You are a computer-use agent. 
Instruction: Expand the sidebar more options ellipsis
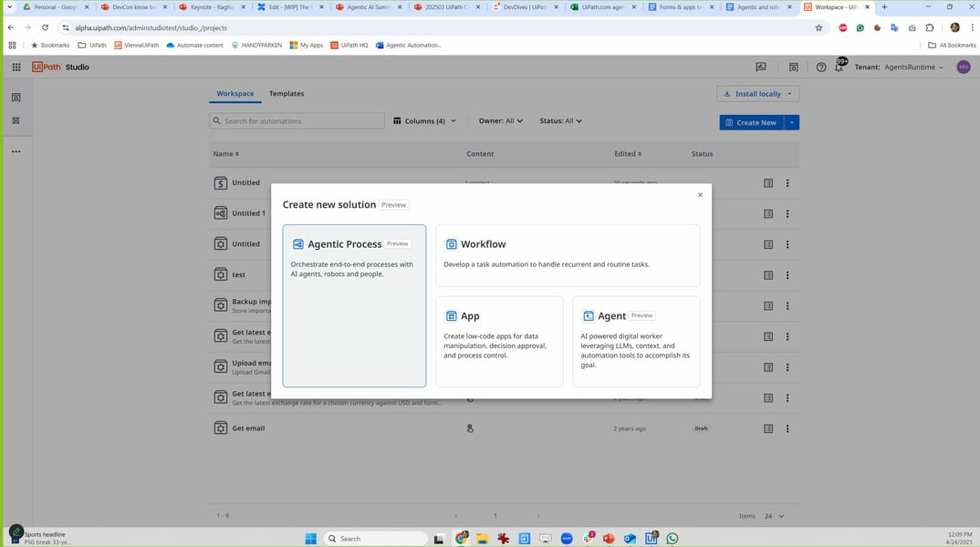pyautogui.click(x=16, y=151)
